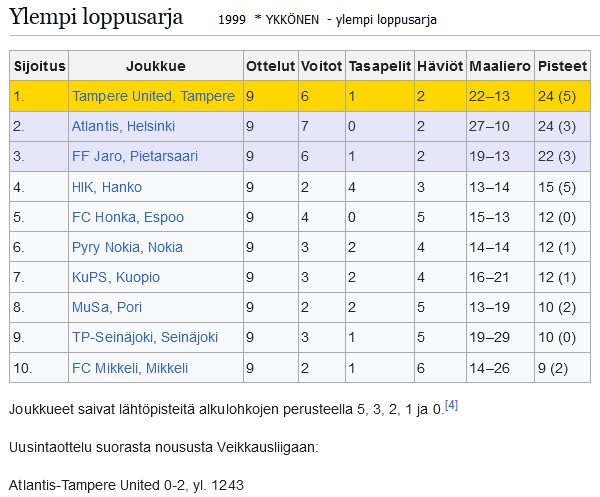
Task: Open footnote reference number 4
Action: pyautogui.click(x=452, y=405)
